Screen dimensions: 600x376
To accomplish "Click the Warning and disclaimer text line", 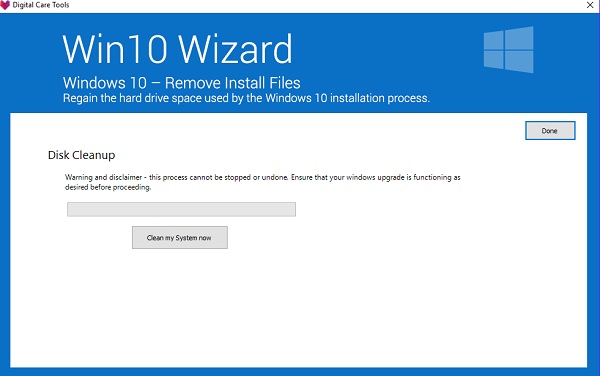I will tap(262, 177).
